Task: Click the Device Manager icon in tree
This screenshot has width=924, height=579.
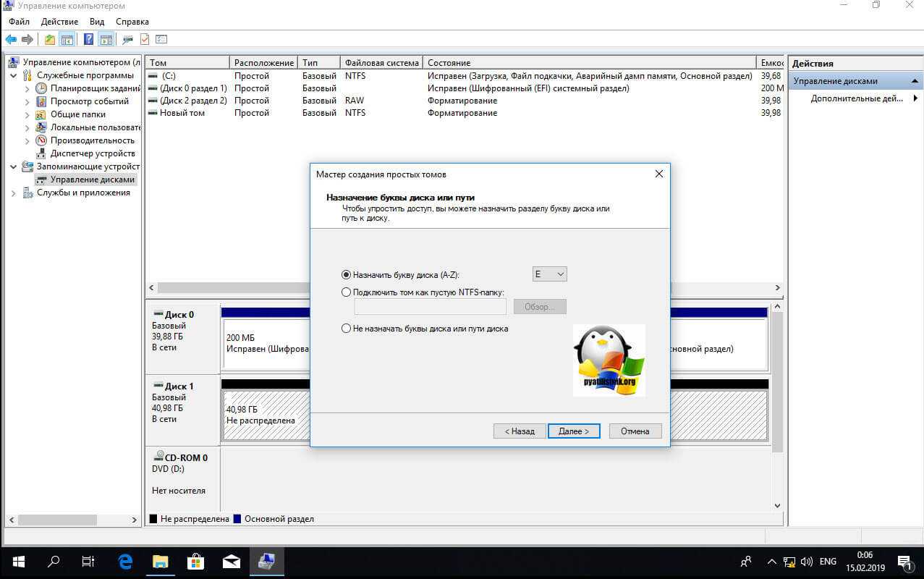Action: click(41, 153)
